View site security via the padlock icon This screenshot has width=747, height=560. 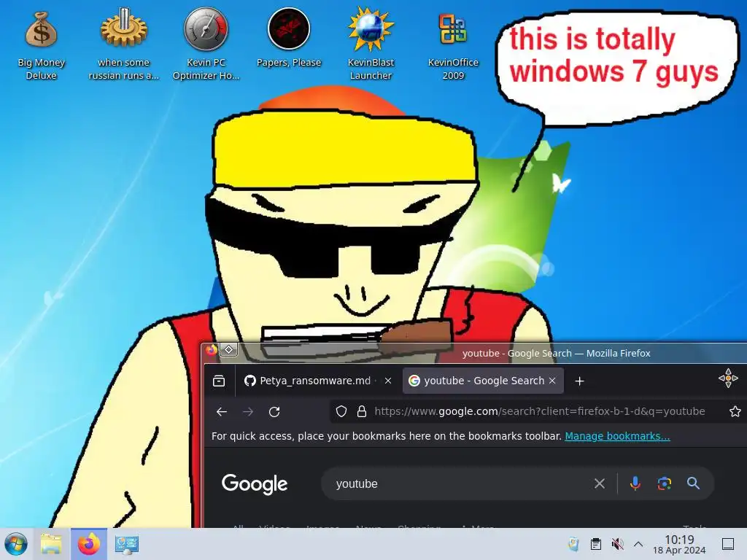tap(362, 411)
